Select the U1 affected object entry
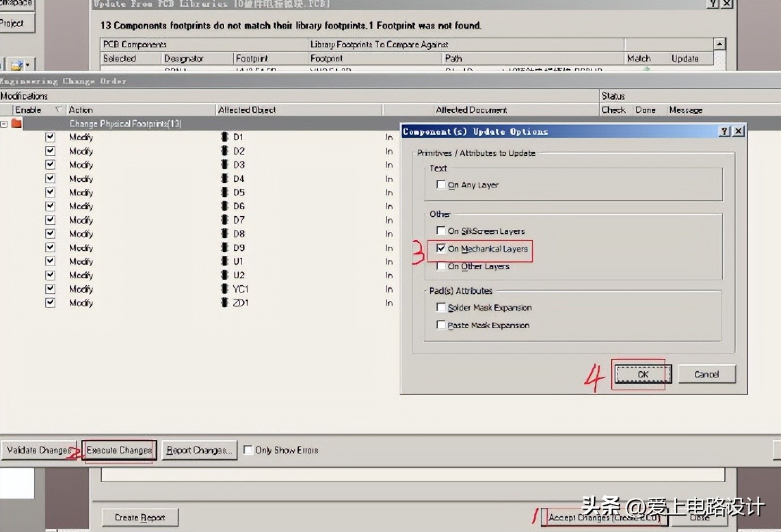 point(238,261)
